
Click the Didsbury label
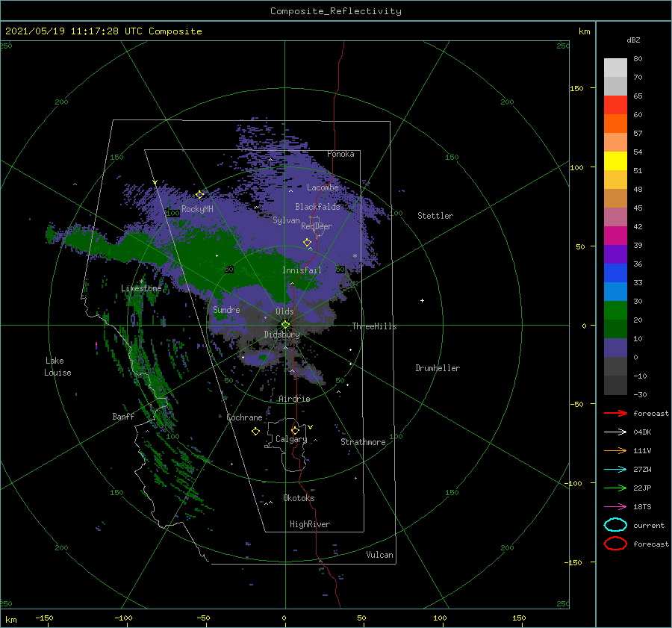282,335
